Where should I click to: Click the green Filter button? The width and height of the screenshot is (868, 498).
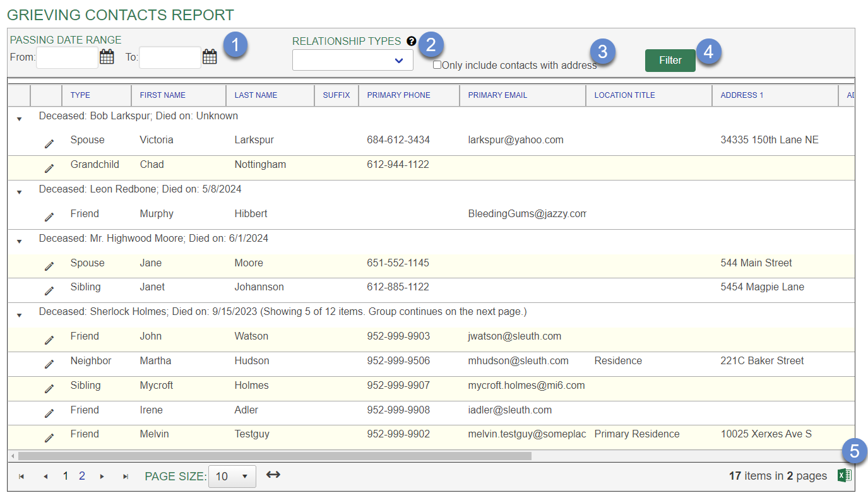(x=670, y=61)
